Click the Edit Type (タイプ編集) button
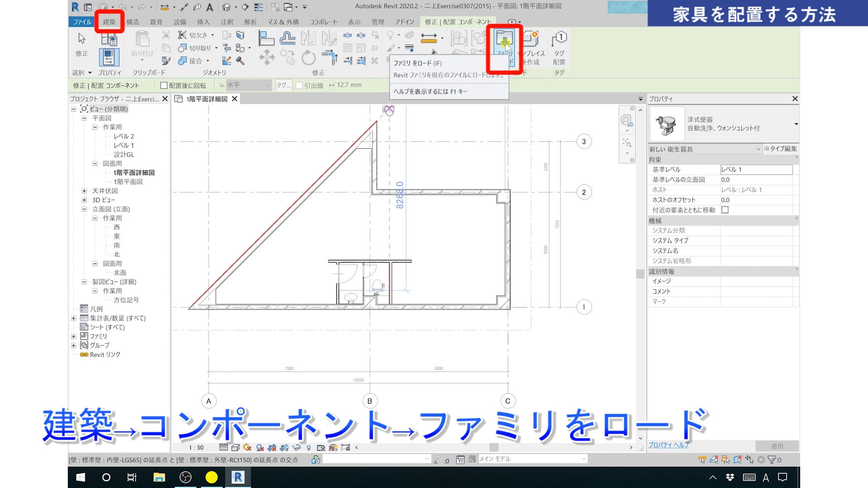The image size is (868, 488). [781, 149]
